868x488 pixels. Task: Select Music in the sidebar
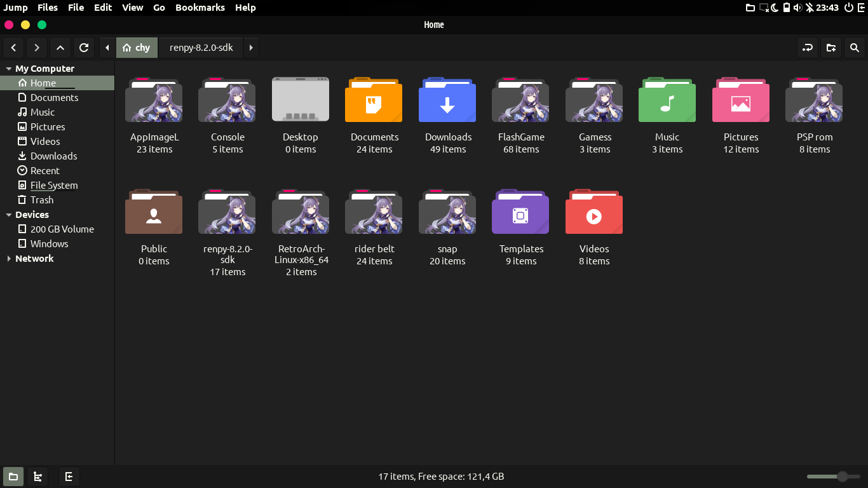[57, 112]
